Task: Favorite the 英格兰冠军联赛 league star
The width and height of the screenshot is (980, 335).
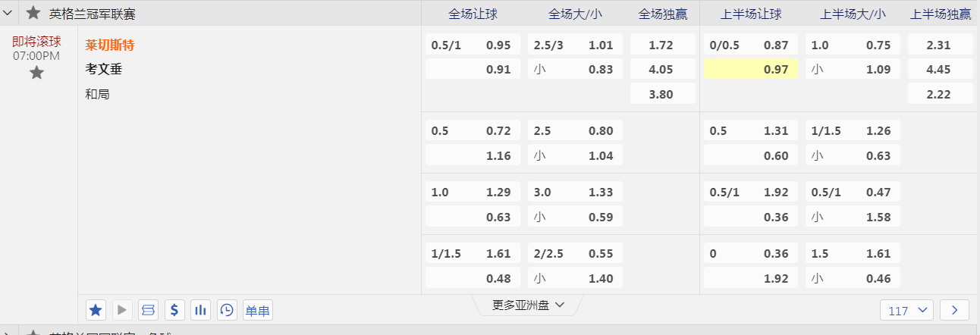Action: 33,13
